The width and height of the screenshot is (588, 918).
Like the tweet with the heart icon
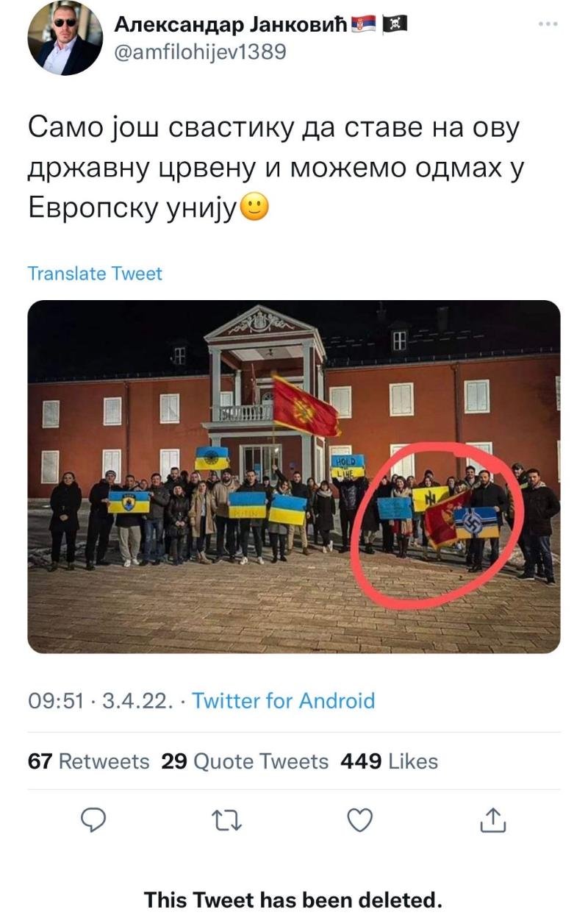[x=359, y=819]
